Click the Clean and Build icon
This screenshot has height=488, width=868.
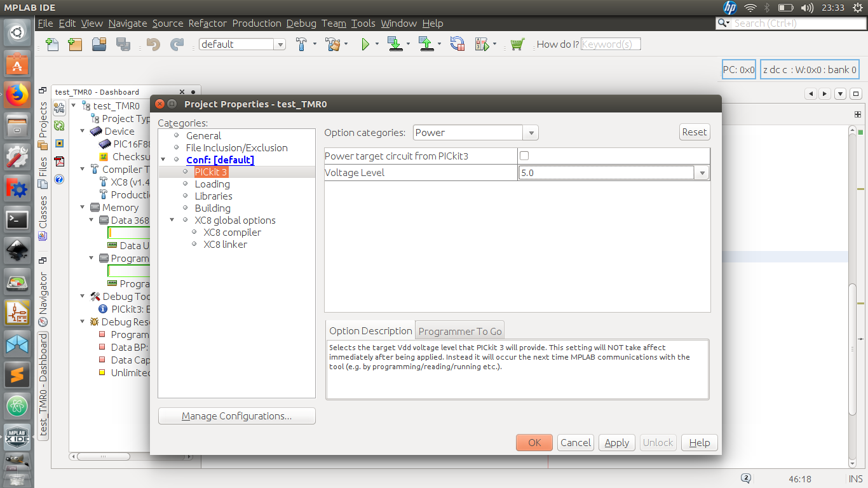tap(332, 44)
